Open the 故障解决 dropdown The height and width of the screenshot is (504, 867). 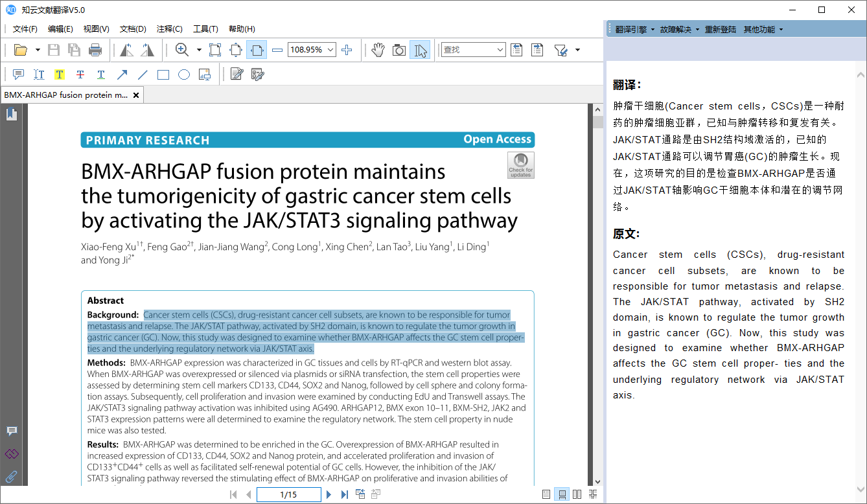point(679,29)
